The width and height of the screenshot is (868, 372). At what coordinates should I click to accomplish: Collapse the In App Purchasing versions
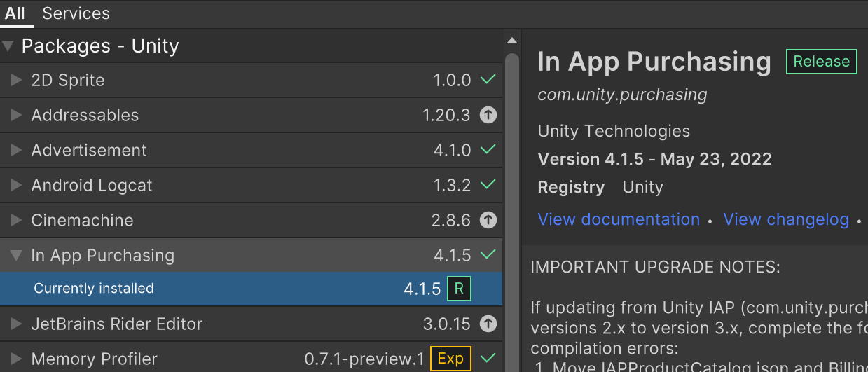pyautogui.click(x=17, y=256)
